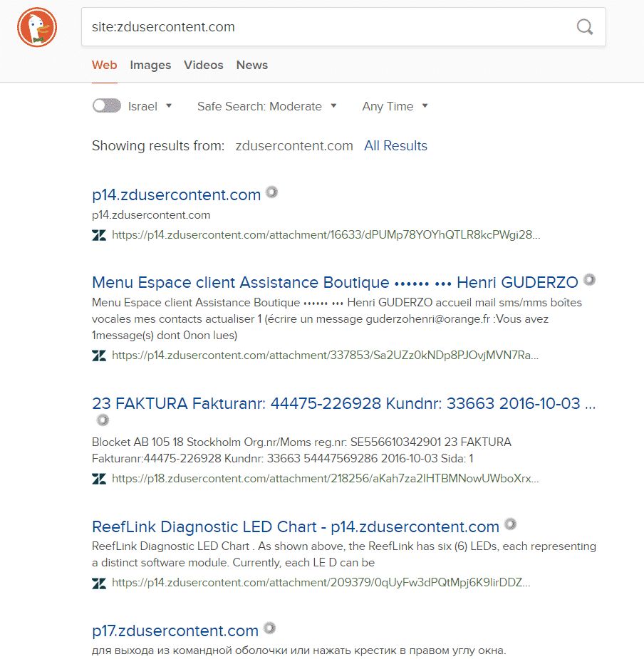Follow the attachment/209379 URL link
644x659 pixels.
[321, 583]
